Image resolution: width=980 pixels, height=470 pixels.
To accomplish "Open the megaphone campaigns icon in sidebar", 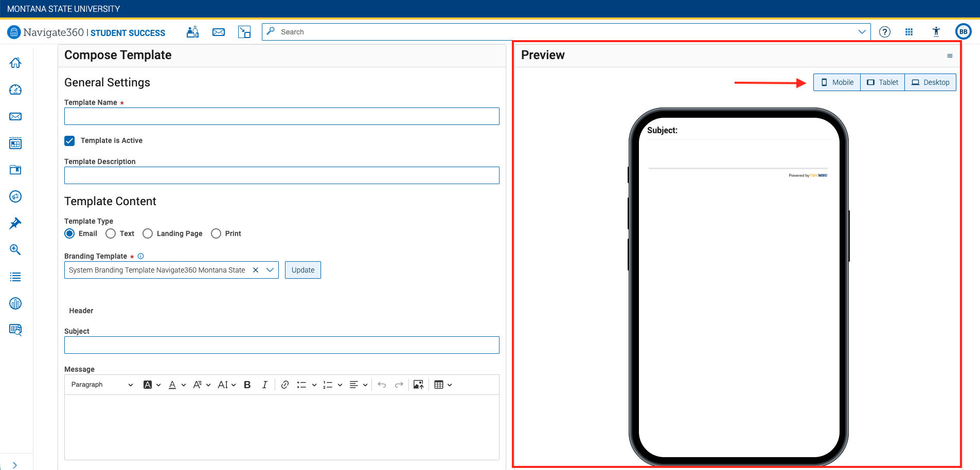I will tap(15, 196).
